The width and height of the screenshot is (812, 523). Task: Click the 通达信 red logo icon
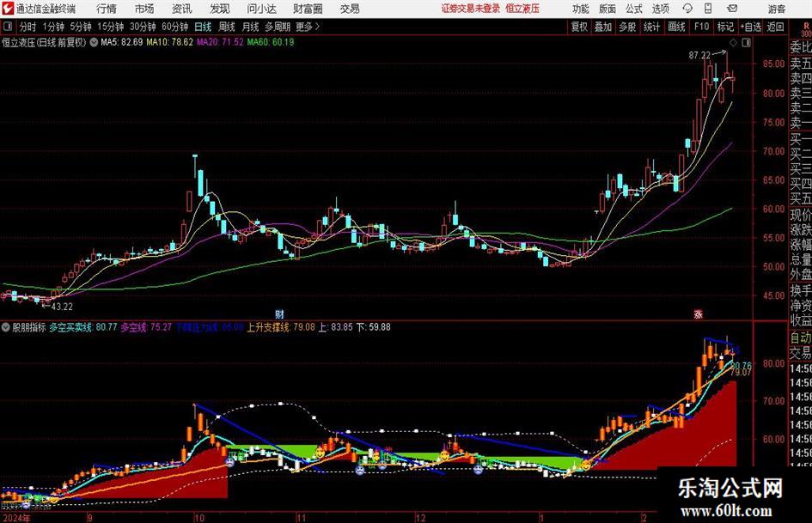(x=8, y=9)
